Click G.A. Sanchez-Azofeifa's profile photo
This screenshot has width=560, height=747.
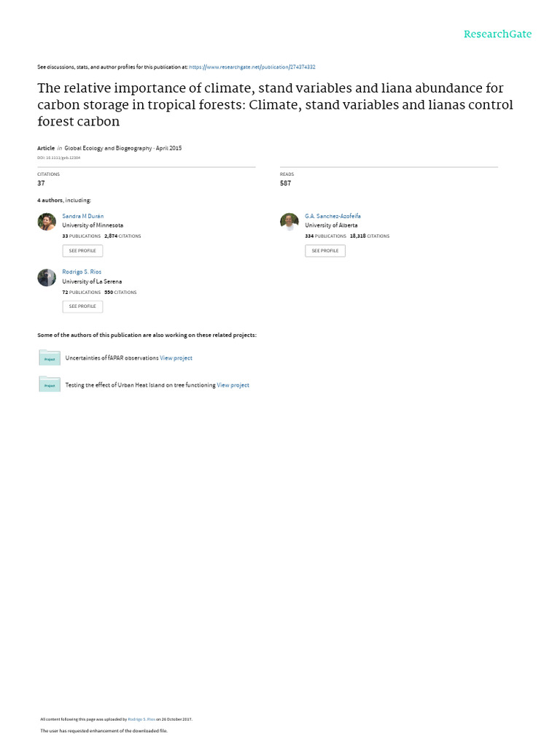[289, 222]
